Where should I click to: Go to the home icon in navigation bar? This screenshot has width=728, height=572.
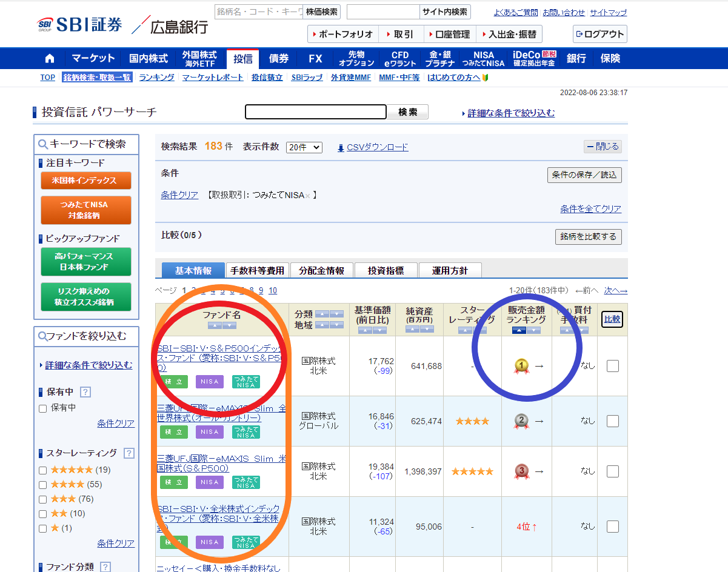[x=50, y=59]
